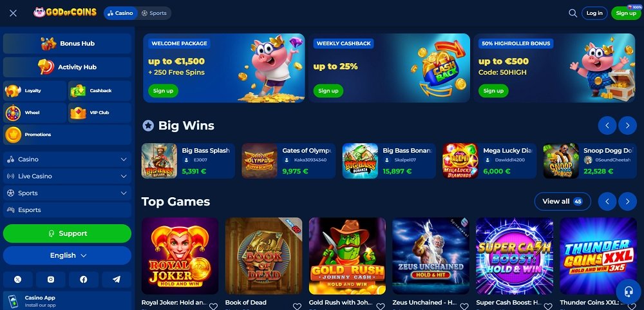Screen dimensions: 644x310
Task: Advance Big Wins carousel with next arrow
Action: [x=627, y=126]
